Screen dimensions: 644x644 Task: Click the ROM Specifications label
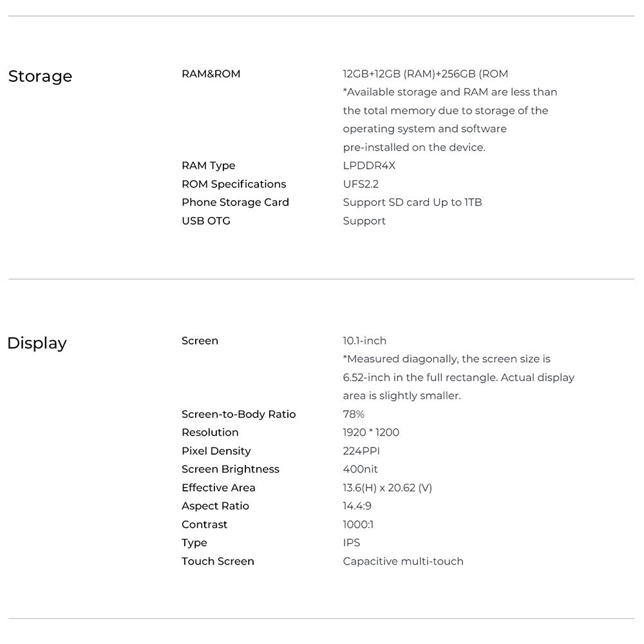pos(234,184)
